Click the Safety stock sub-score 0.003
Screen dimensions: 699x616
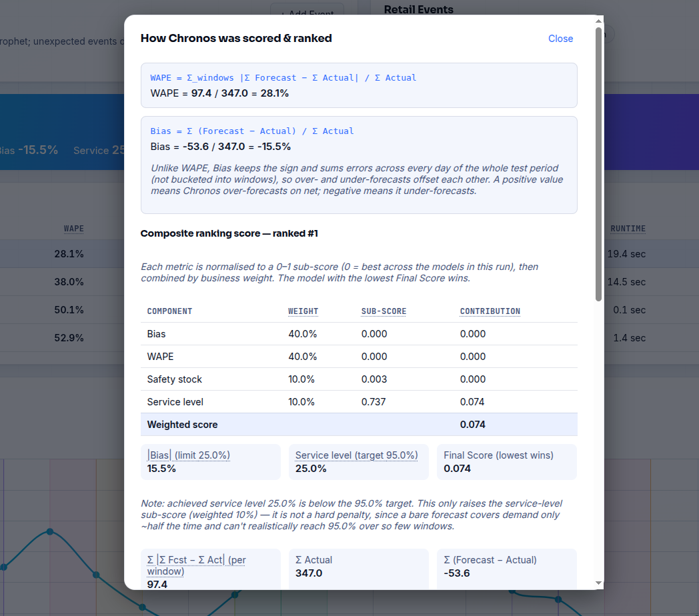pyautogui.click(x=374, y=379)
